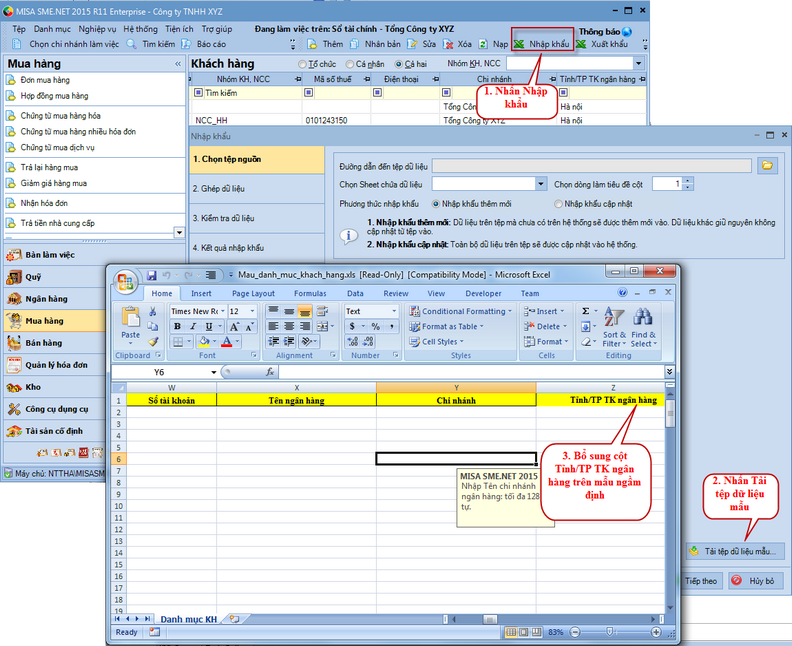Switch to Page Layout tab in Excel
Image resolution: width=792 pixels, height=646 pixels.
pyautogui.click(x=253, y=293)
